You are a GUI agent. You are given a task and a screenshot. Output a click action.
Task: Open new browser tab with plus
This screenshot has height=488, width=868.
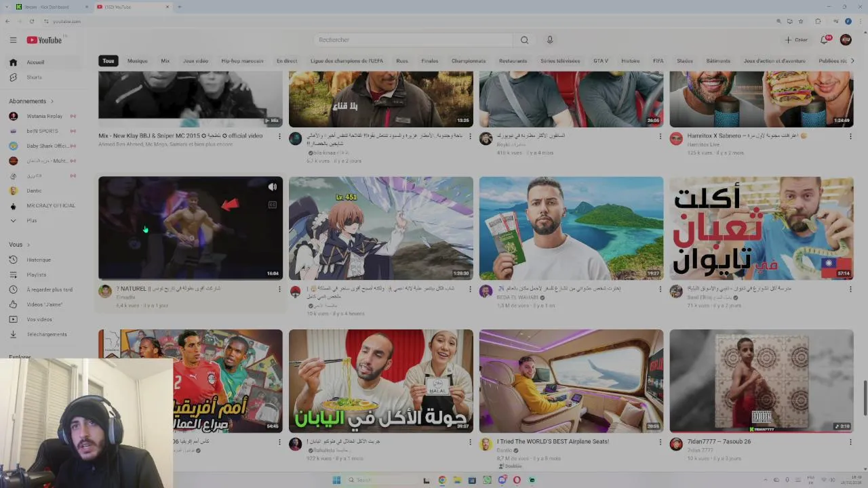pyautogui.click(x=179, y=7)
